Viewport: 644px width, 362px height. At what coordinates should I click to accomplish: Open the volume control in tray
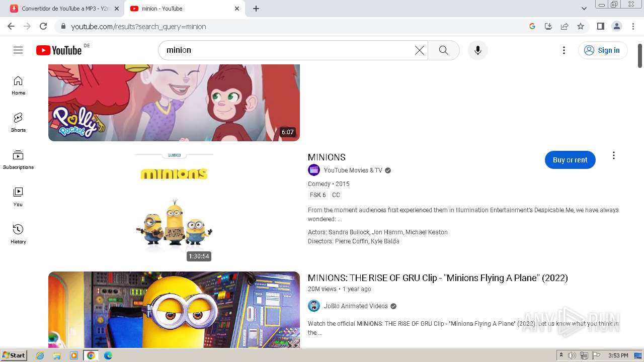pos(572,355)
